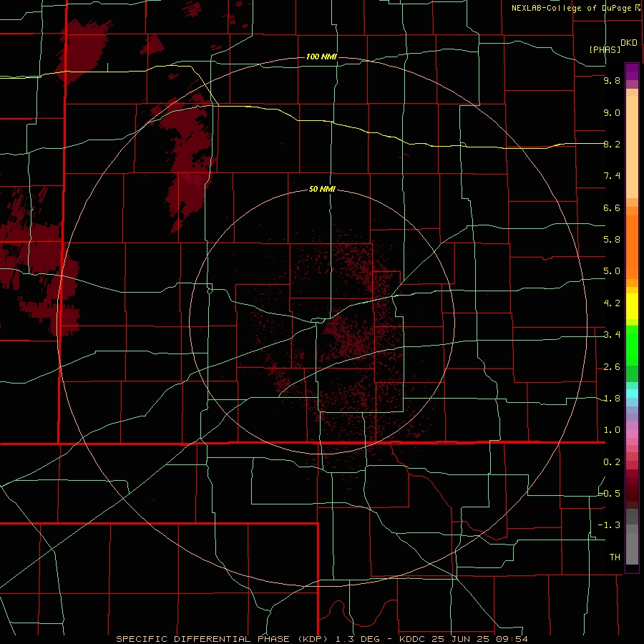Viewport: 644px width, 644px height.
Task: Click the 2.6 scale value
Action: (x=612, y=367)
